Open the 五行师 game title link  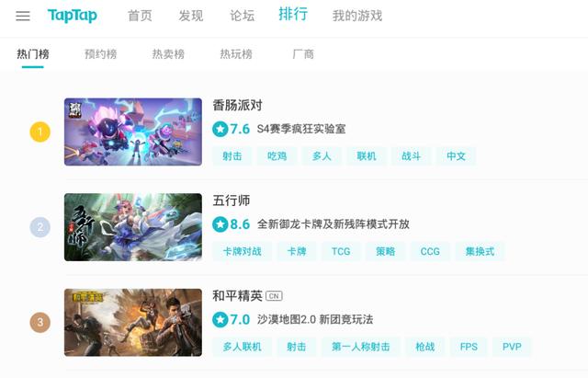(x=232, y=200)
